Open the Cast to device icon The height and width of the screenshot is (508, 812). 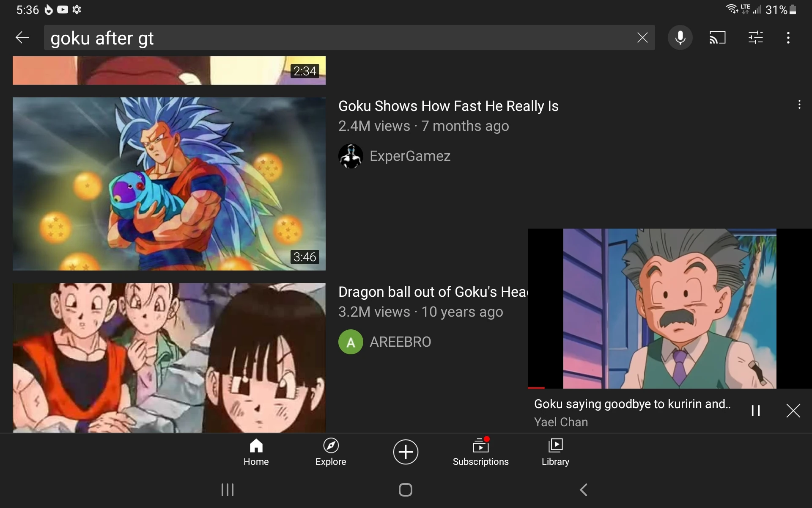(717, 38)
